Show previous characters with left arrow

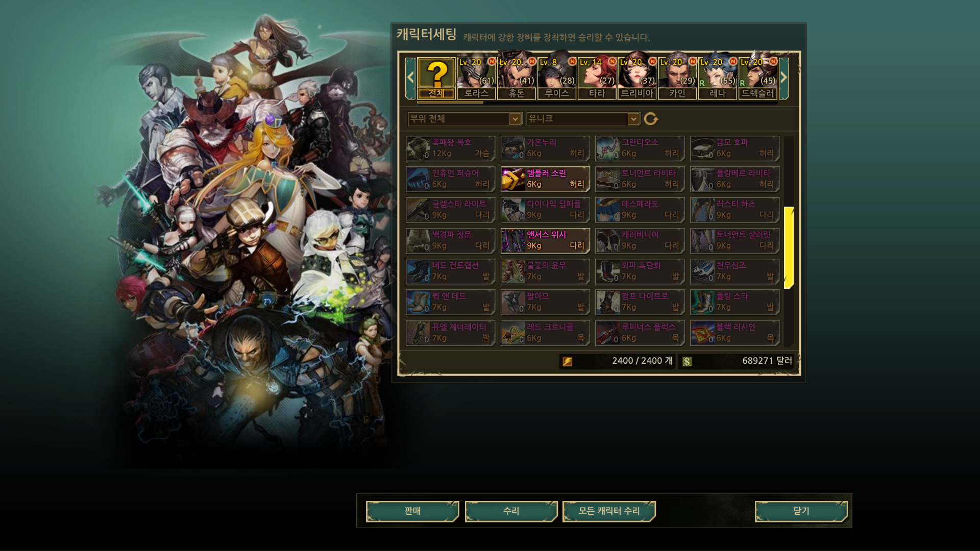pyautogui.click(x=410, y=78)
